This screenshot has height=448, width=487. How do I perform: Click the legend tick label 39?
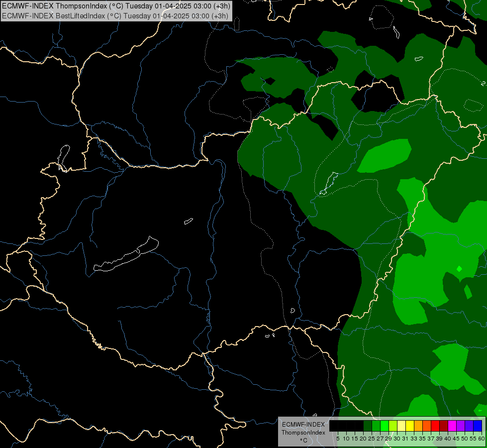(439, 439)
